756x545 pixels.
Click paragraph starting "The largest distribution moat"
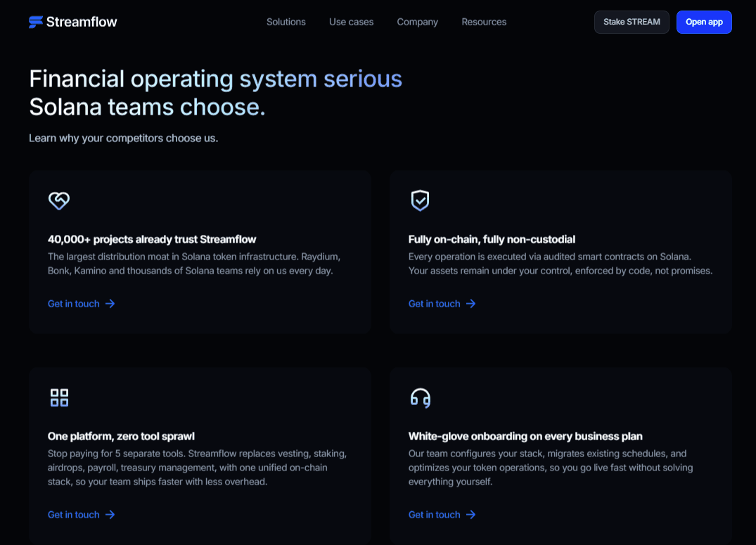click(194, 264)
